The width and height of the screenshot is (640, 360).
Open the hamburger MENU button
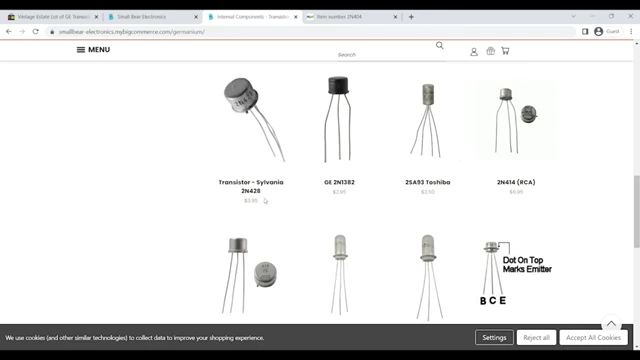pyautogui.click(x=93, y=49)
